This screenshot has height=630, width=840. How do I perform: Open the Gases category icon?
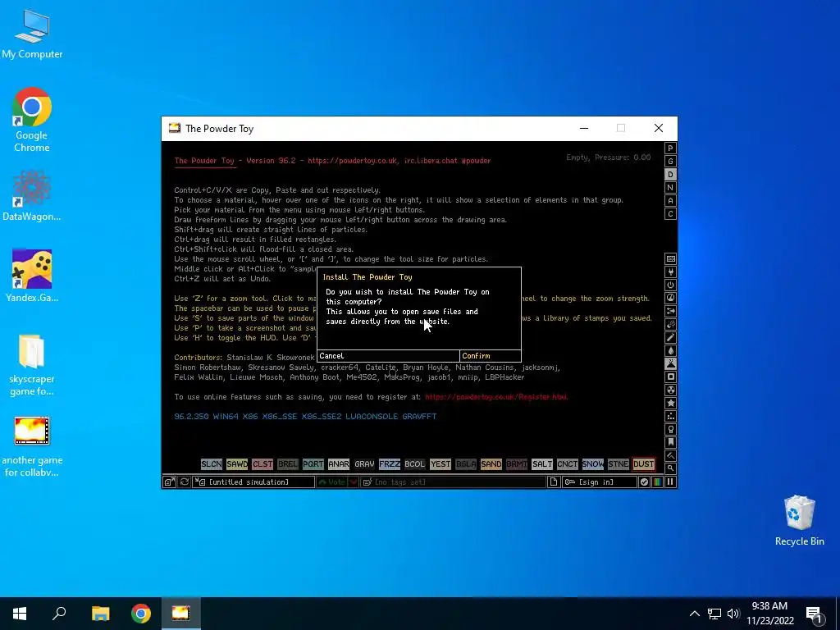coord(671,337)
